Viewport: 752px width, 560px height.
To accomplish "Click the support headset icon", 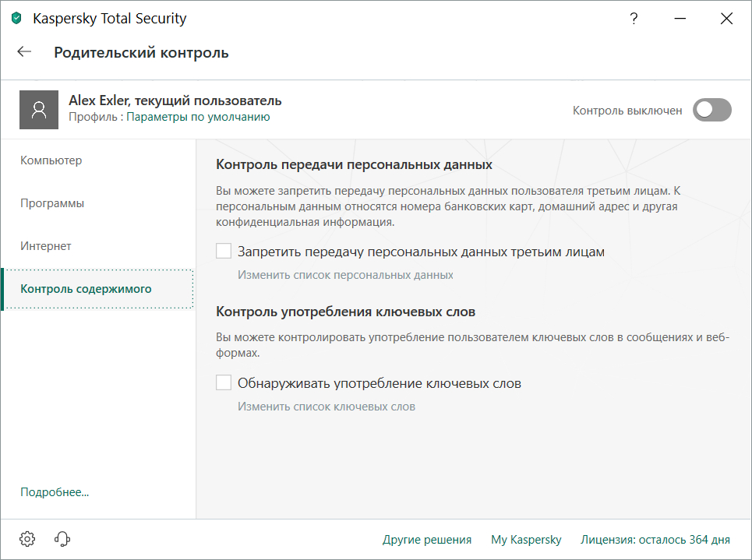I will 63,539.
